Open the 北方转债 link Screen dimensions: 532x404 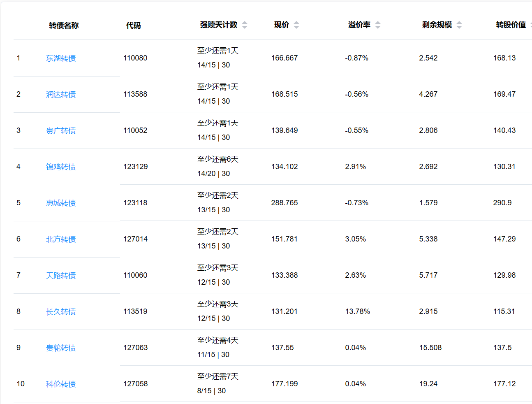click(61, 239)
